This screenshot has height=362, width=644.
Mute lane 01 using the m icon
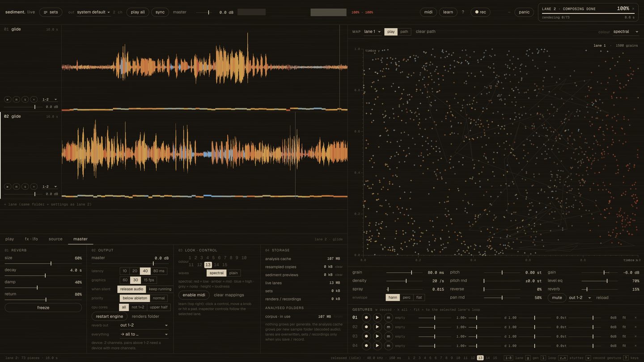(17, 99)
